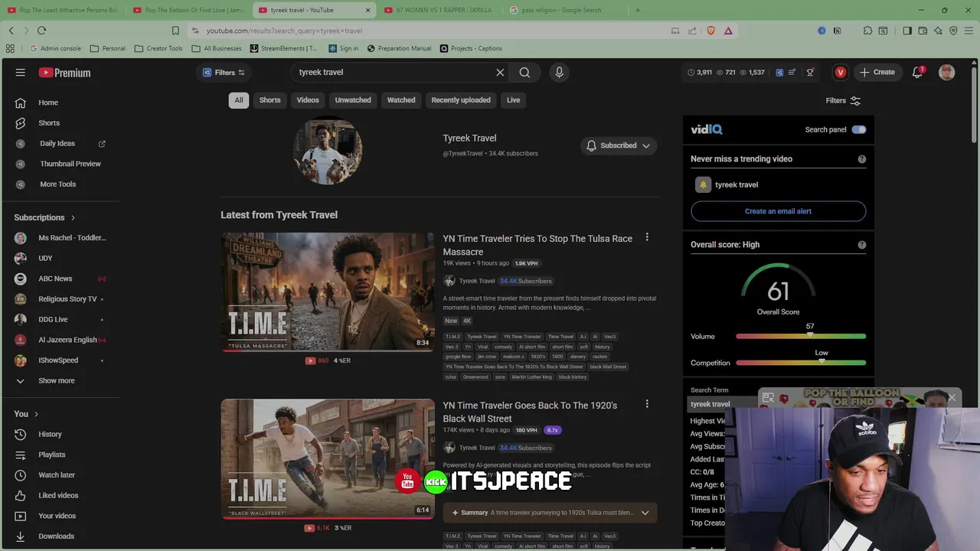Select the Live filter chip
This screenshot has width=980, height=551.
coord(513,100)
